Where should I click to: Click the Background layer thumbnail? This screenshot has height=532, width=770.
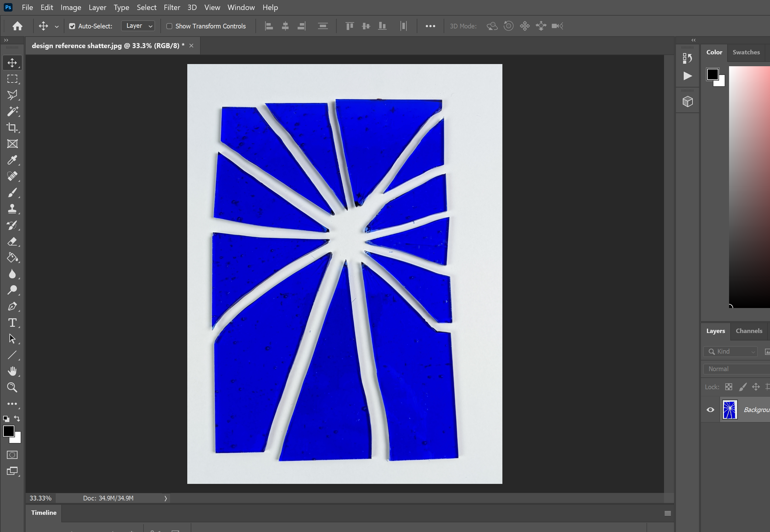pos(729,410)
